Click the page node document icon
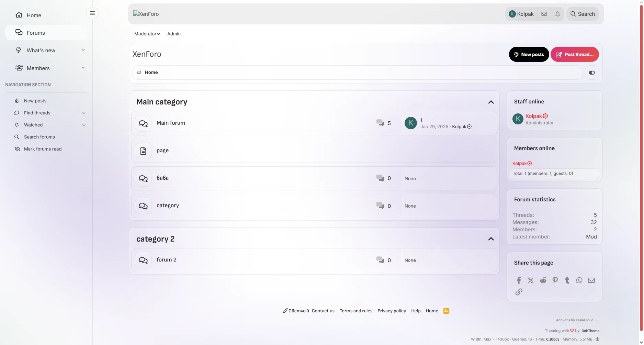 coord(143,151)
